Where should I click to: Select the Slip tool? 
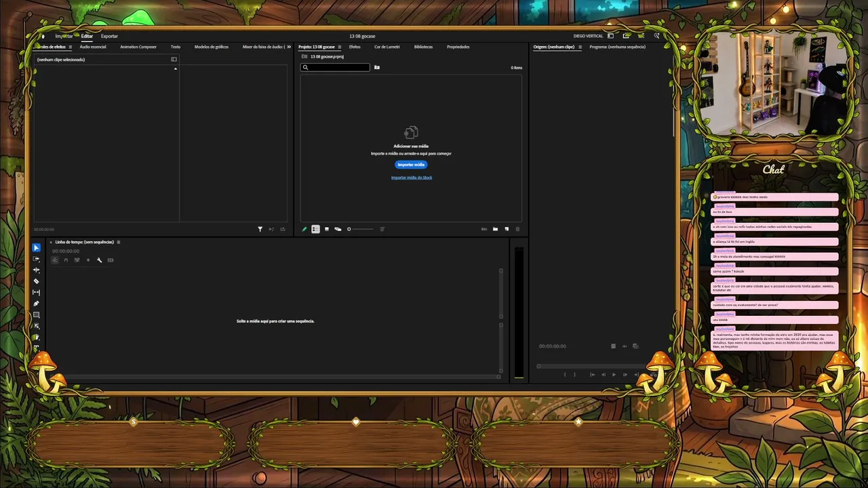(x=37, y=292)
